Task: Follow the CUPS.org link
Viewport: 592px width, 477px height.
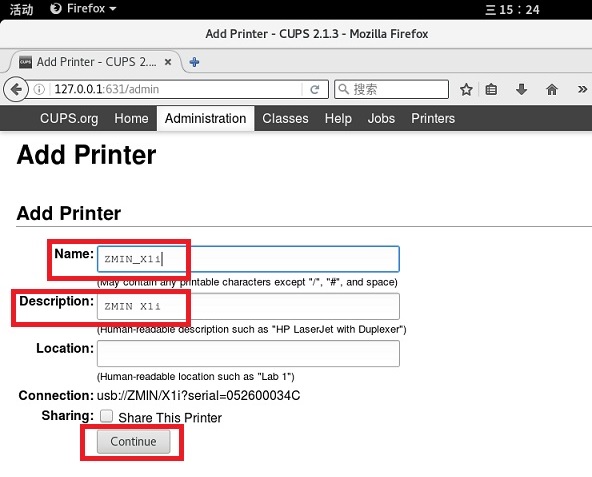Action: (69, 119)
